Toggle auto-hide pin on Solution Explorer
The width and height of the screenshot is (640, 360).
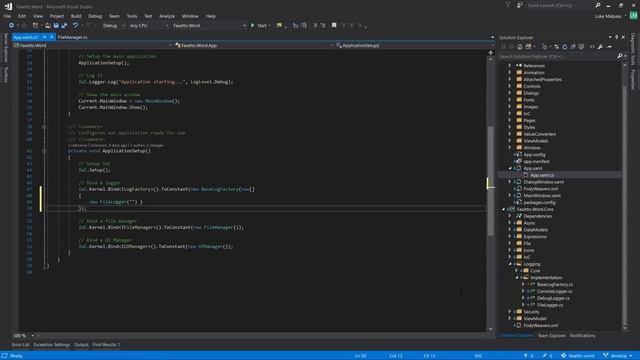(616, 37)
